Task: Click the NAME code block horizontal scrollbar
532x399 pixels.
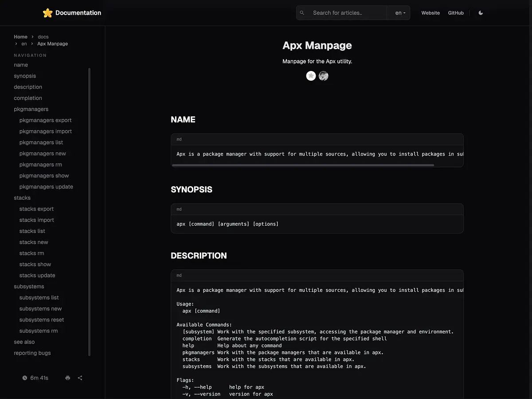Action: pos(303,165)
